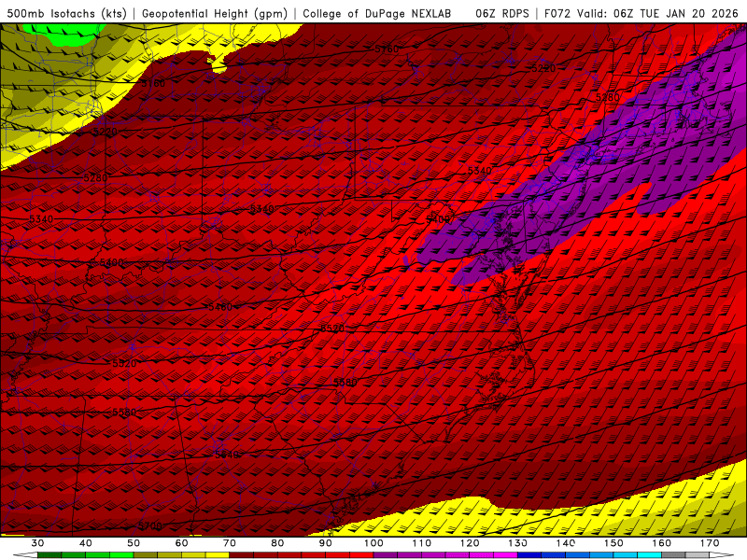Click the "Geopotential Height (gpm)" title text
The width and height of the screenshot is (747, 560).
[215, 13]
